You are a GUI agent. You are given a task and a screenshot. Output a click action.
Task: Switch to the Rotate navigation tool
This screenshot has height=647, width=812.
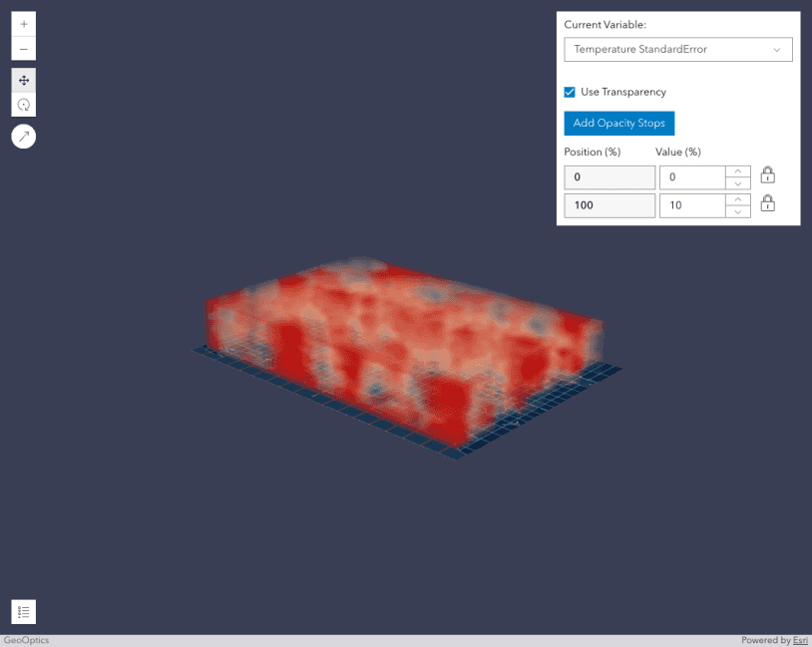point(23,104)
